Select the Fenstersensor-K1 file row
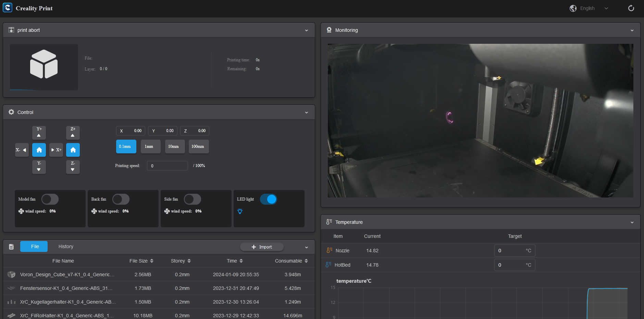This screenshot has height=319, width=644. 159,288
